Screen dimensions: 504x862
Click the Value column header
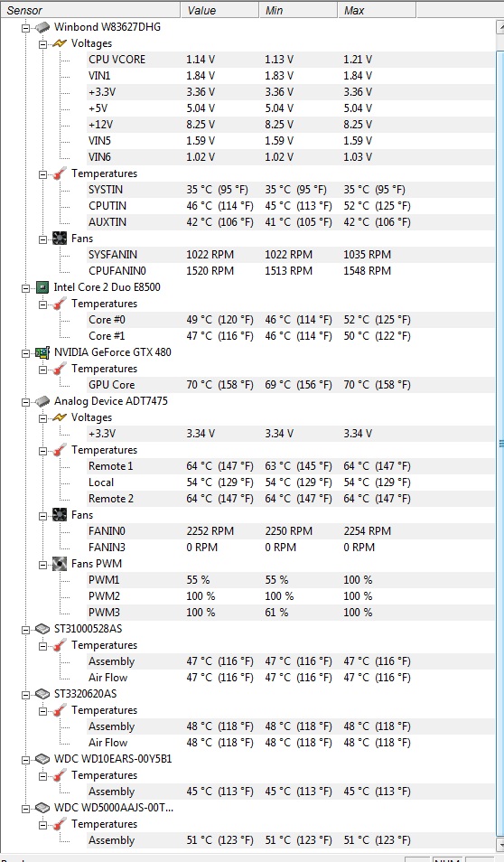point(219,10)
